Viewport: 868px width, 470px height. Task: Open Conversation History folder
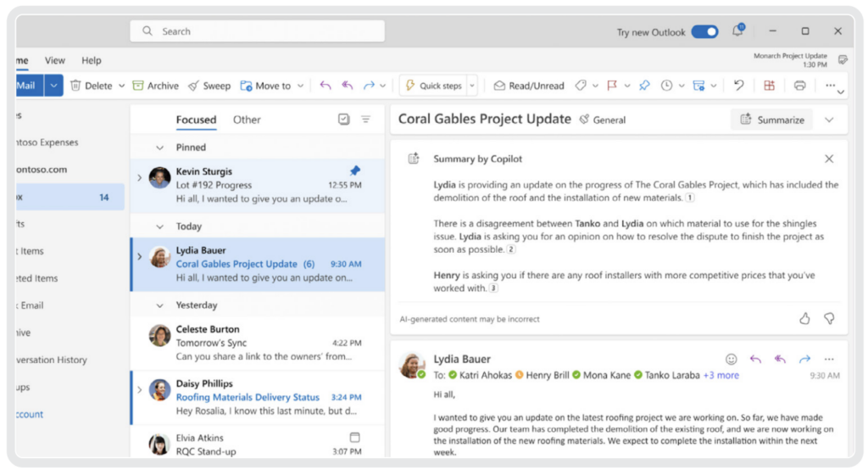pyautogui.click(x=52, y=360)
